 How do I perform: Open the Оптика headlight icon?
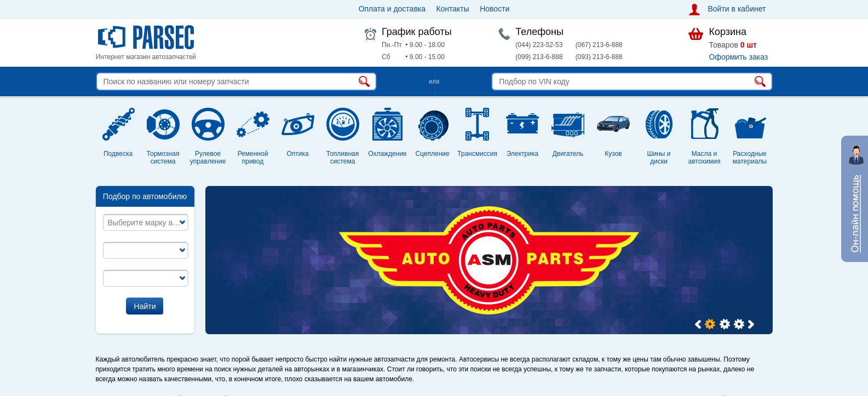coord(298,125)
